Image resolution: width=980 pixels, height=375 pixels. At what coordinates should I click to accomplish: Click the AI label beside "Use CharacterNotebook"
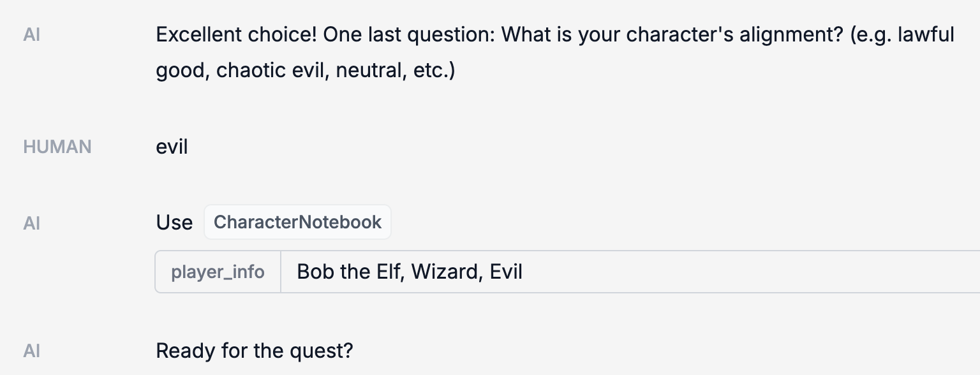(x=32, y=223)
